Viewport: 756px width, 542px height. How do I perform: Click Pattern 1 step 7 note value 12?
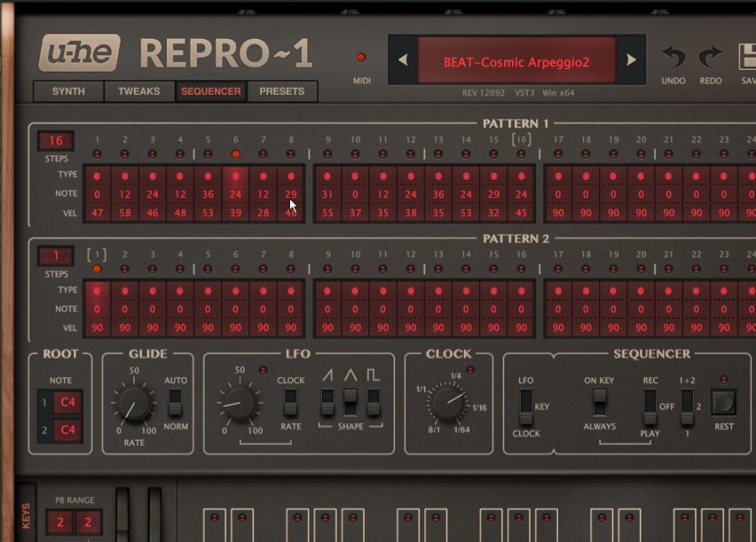263,195
